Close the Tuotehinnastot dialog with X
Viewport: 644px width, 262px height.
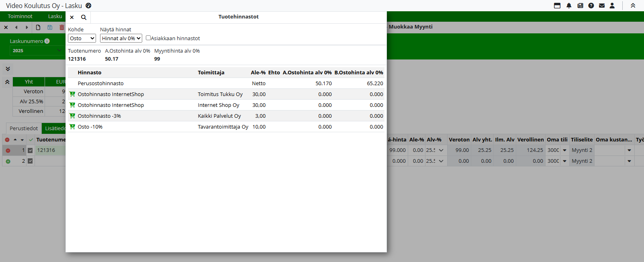coord(72,17)
